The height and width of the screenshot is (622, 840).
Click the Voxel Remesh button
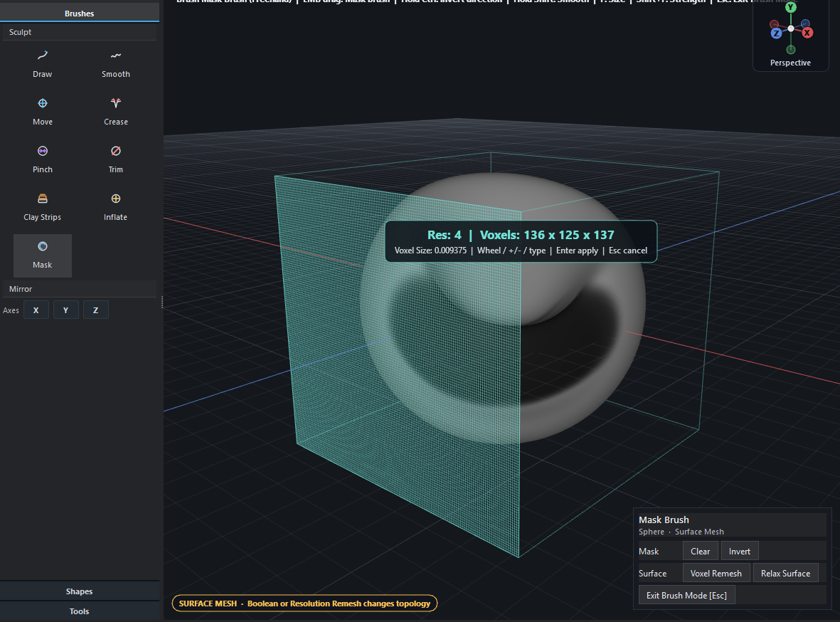[x=716, y=573]
